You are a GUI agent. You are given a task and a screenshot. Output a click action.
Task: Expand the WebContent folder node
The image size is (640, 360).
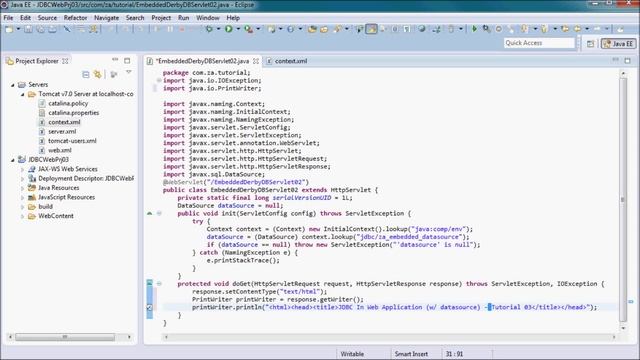(23, 216)
